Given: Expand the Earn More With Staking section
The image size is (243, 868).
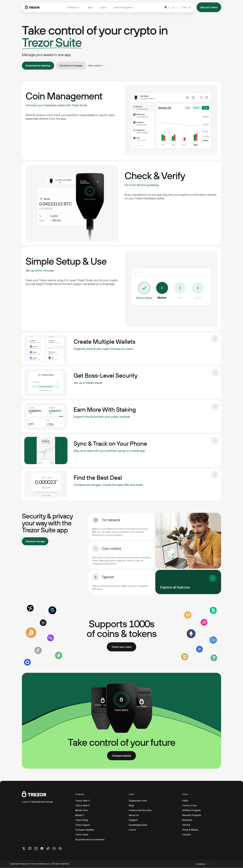Looking at the screenshot, I should (x=215, y=406).
